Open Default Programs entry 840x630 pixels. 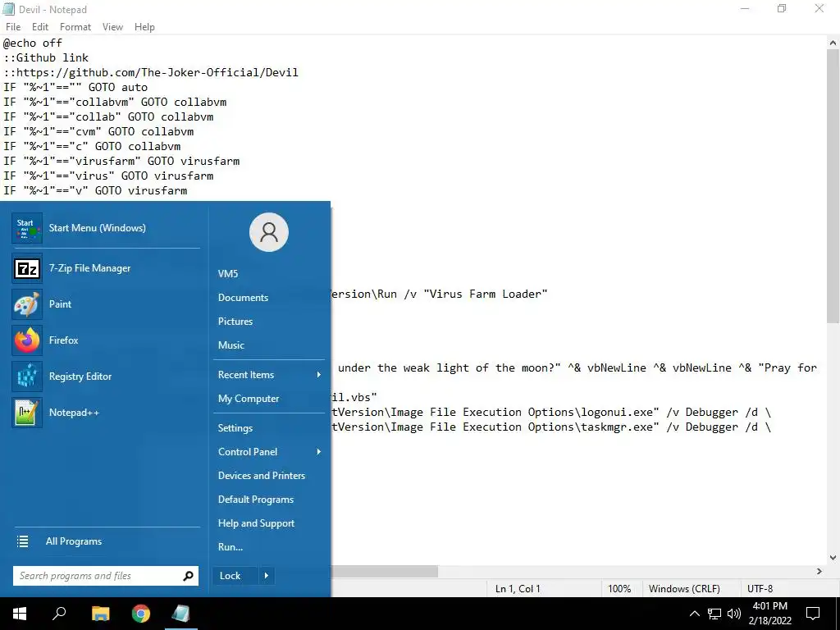(x=256, y=500)
